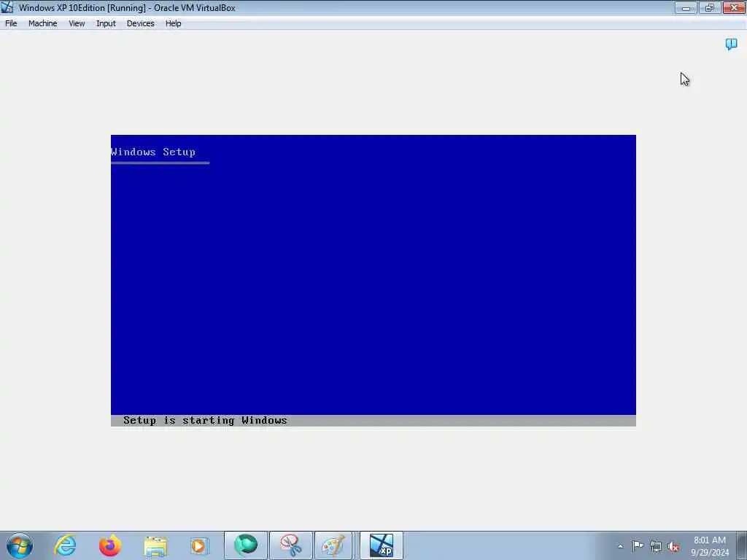Image resolution: width=747 pixels, height=560 pixels.
Task: Click the VirtualBox title bar icon
Action: (7, 7)
